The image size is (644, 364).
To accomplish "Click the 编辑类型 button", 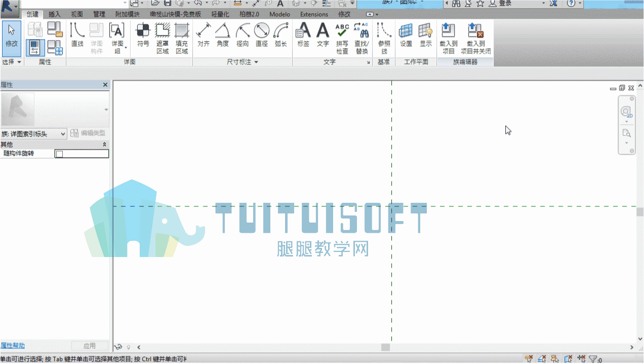I will pyautogui.click(x=89, y=133).
